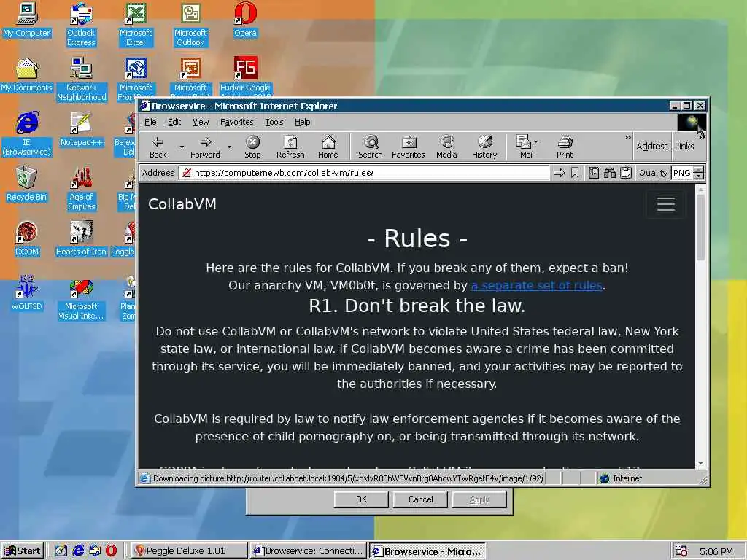
Task: Open the Edit menu
Action: (x=174, y=122)
